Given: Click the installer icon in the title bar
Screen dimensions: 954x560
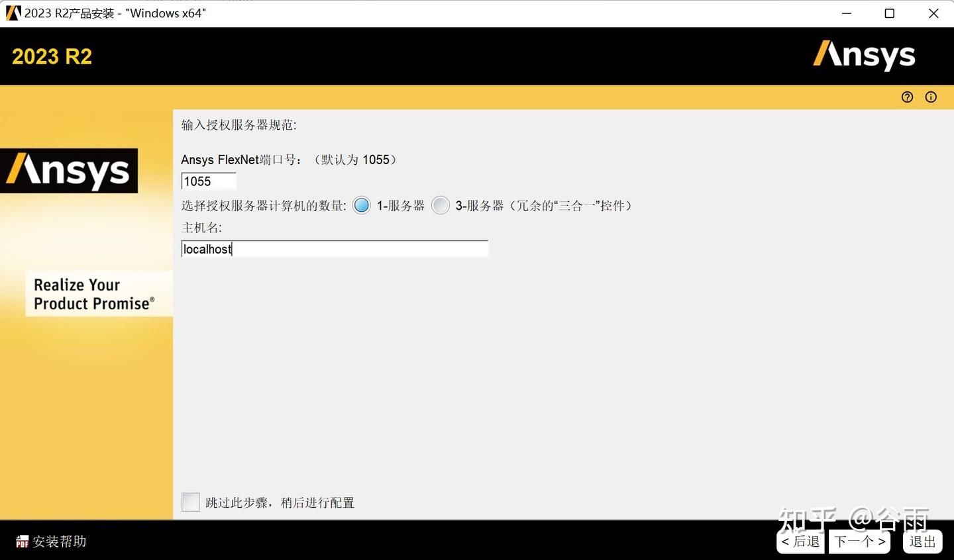Looking at the screenshot, I should [13, 13].
